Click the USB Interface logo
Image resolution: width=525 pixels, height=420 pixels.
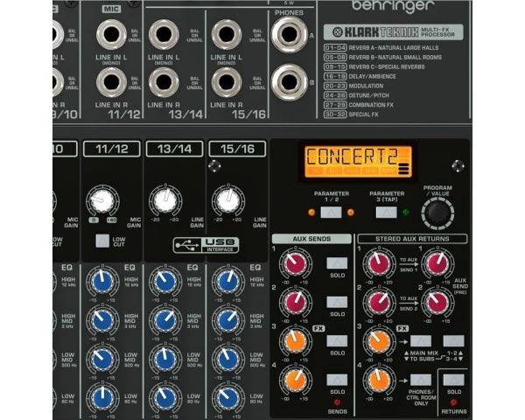click(206, 245)
